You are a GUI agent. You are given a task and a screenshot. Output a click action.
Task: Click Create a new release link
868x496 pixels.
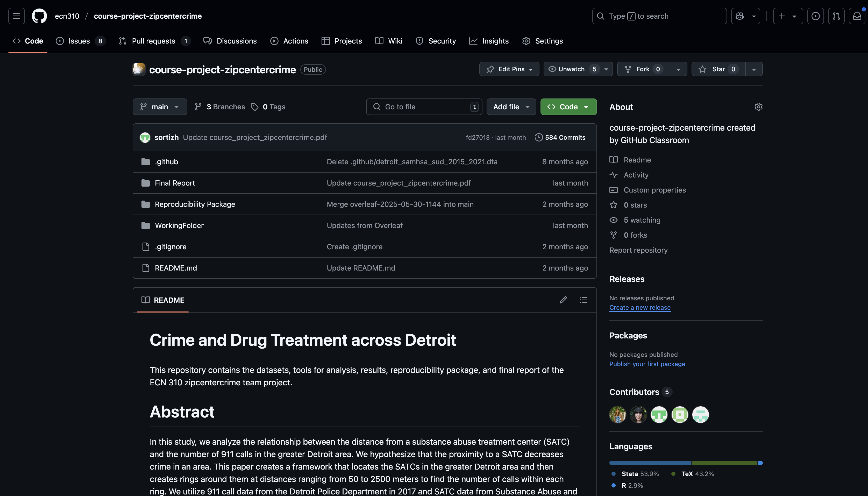pos(640,308)
